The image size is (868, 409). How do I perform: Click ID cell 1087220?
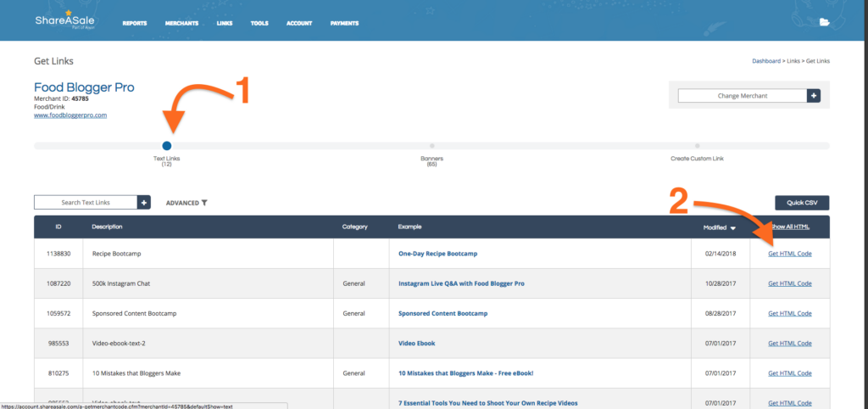point(58,283)
